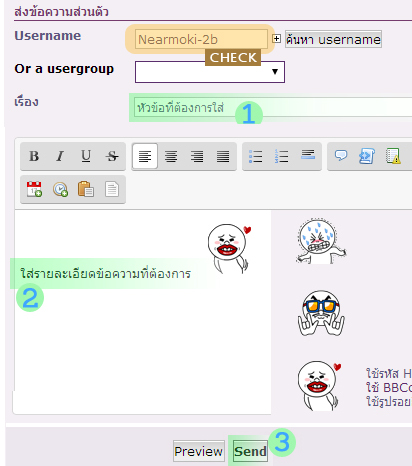Insert a numbered list
Image resolution: width=412 pixels, height=466 pixels.
pyautogui.click(x=282, y=156)
